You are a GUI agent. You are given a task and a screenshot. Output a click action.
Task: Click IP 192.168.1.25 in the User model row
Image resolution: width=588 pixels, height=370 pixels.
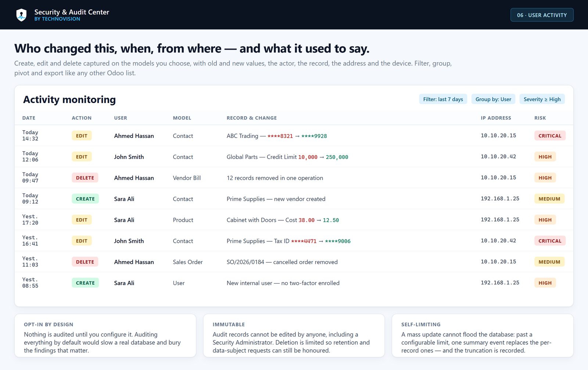pyautogui.click(x=500, y=282)
